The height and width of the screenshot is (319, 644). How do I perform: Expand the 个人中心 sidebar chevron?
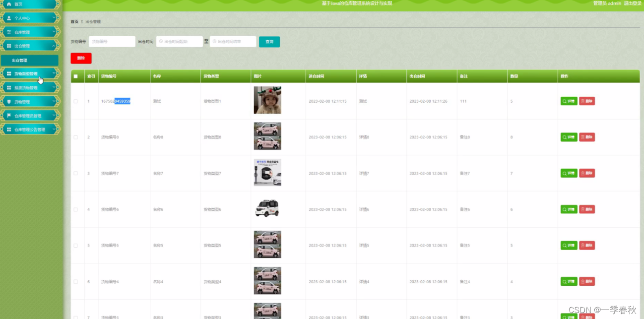54,18
